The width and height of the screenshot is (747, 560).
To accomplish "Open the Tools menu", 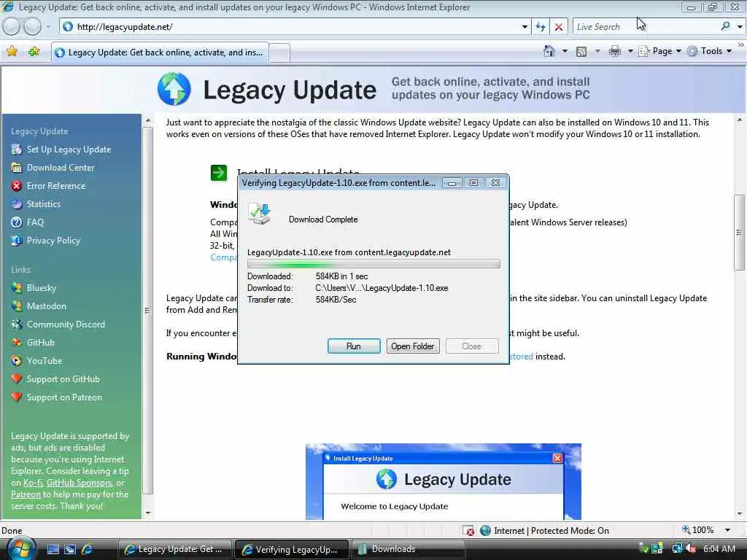I will 709,51.
